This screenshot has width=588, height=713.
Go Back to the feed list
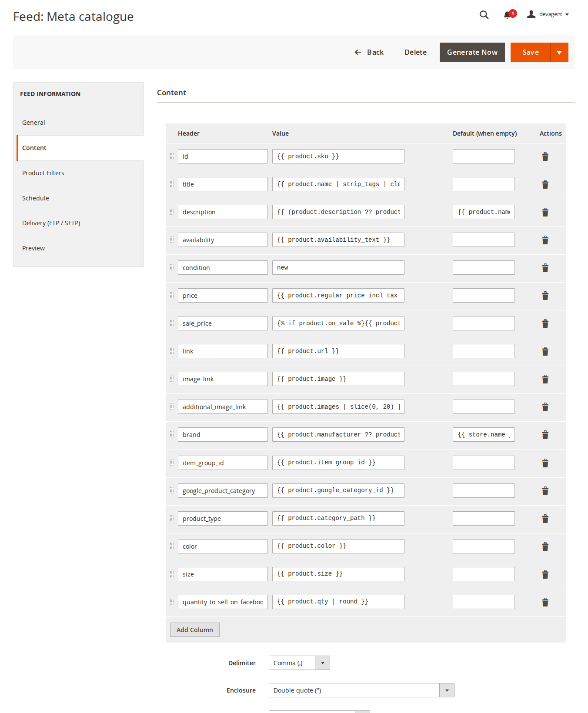tap(369, 52)
